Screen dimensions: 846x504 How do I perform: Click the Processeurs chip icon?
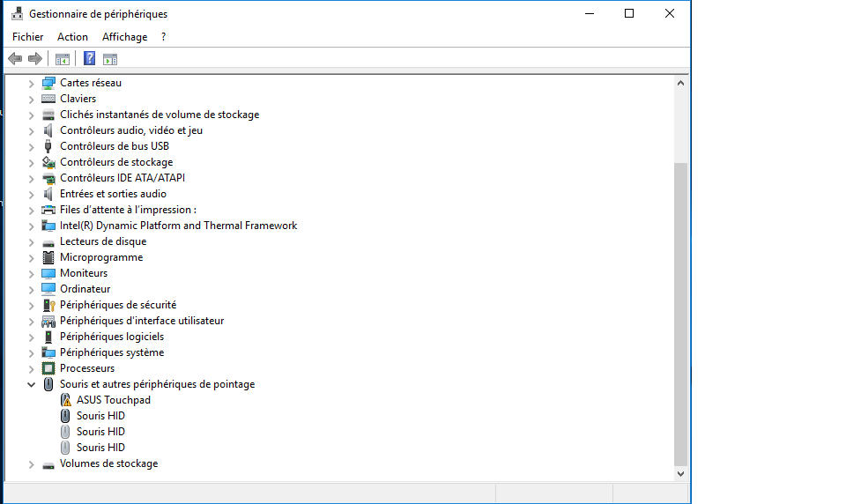pyautogui.click(x=48, y=368)
